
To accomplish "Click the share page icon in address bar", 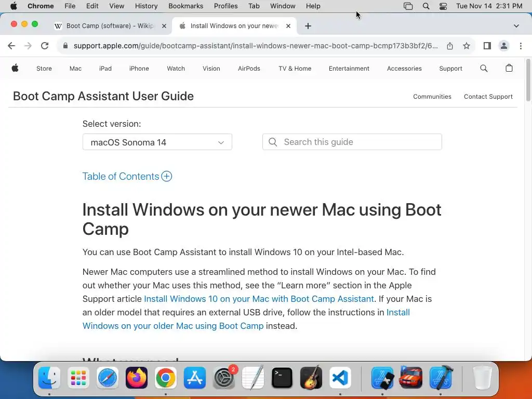I will [450, 46].
